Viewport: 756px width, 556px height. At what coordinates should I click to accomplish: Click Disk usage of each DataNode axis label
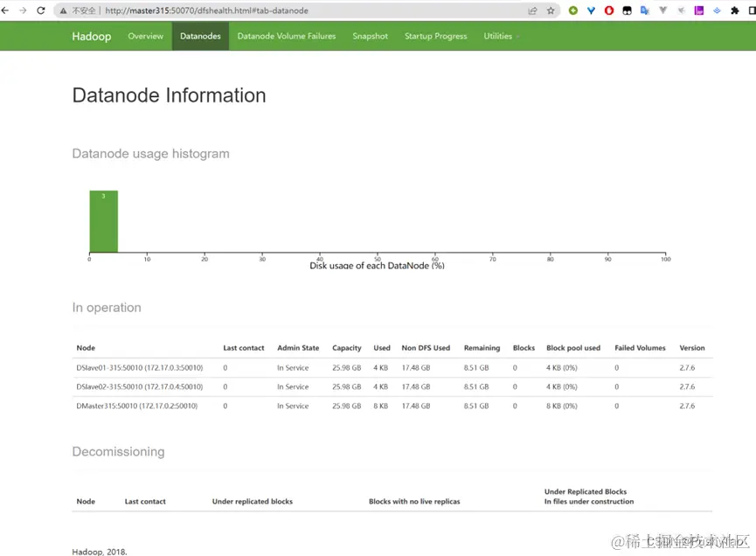coord(377,265)
